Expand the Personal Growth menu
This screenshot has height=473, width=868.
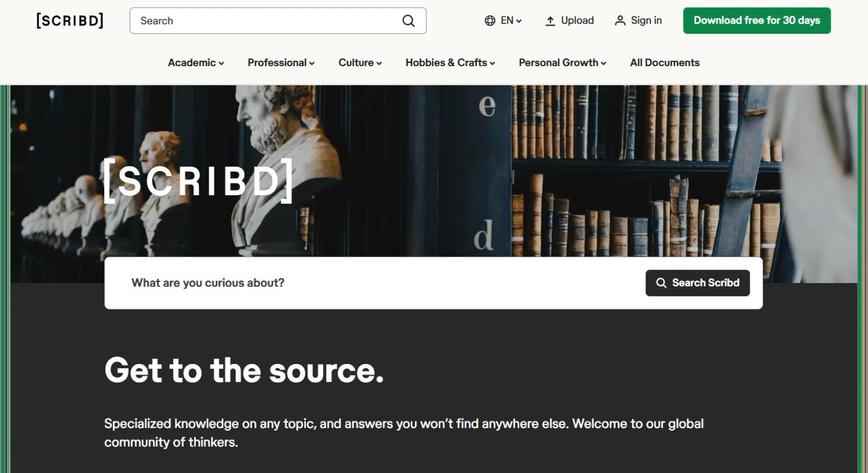click(x=563, y=62)
